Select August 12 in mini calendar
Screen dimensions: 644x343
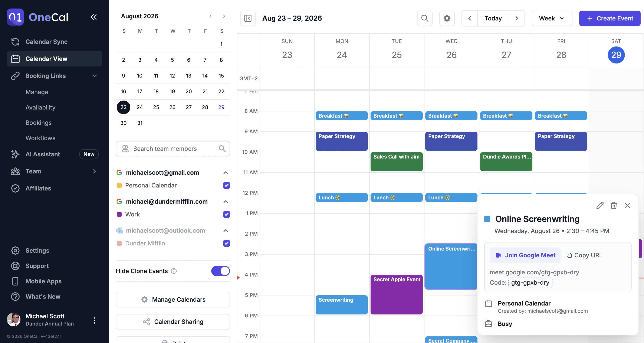[172, 76]
